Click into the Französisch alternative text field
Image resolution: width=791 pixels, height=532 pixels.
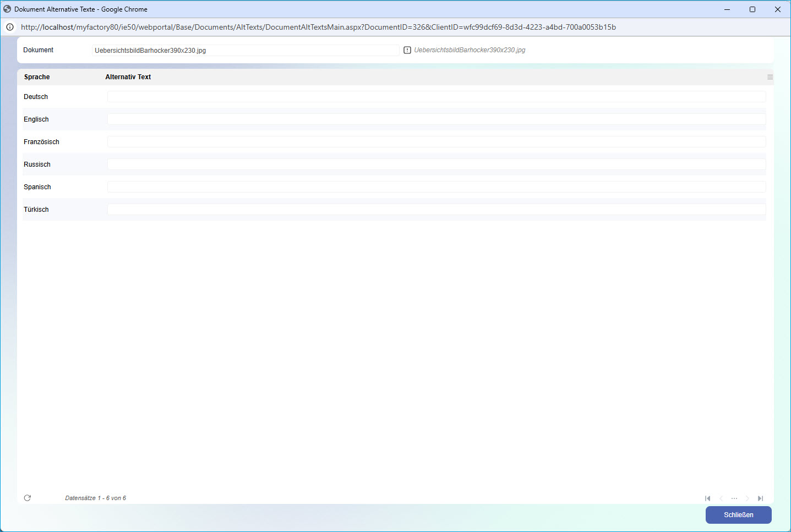tap(436, 142)
